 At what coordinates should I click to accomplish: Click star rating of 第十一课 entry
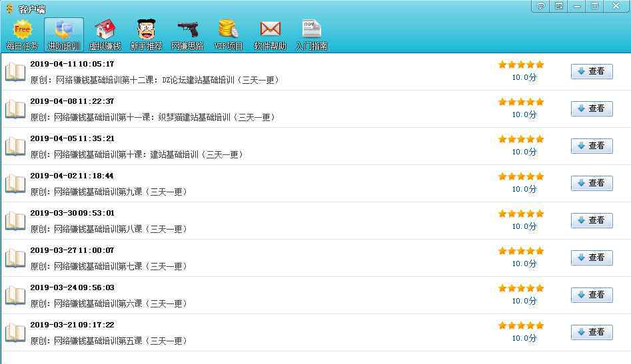pos(521,102)
